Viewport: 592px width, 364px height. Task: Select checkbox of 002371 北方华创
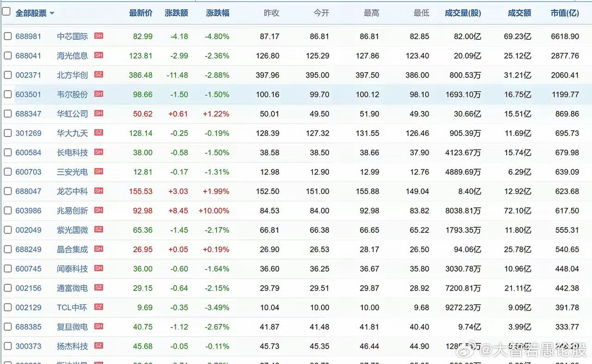[7, 75]
